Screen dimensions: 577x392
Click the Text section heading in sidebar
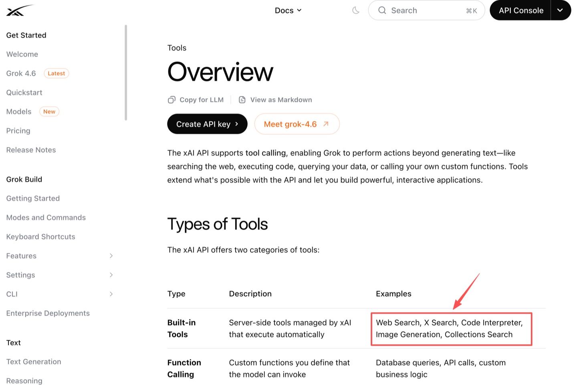point(13,343)
